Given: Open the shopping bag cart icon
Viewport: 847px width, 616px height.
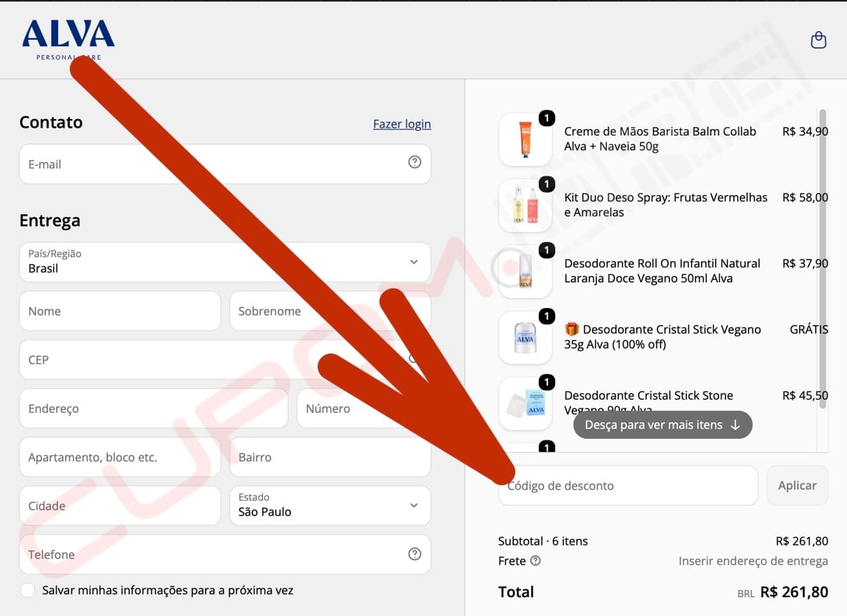Looking at the screenshot, I should tap(818, 40).
